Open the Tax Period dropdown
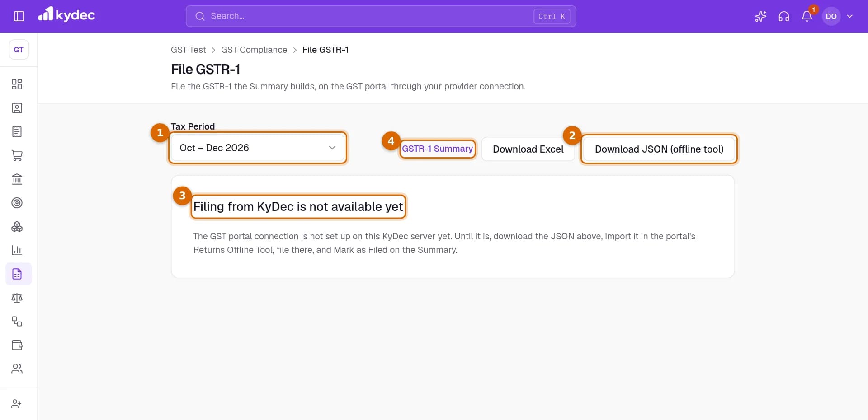 [258, 148]
